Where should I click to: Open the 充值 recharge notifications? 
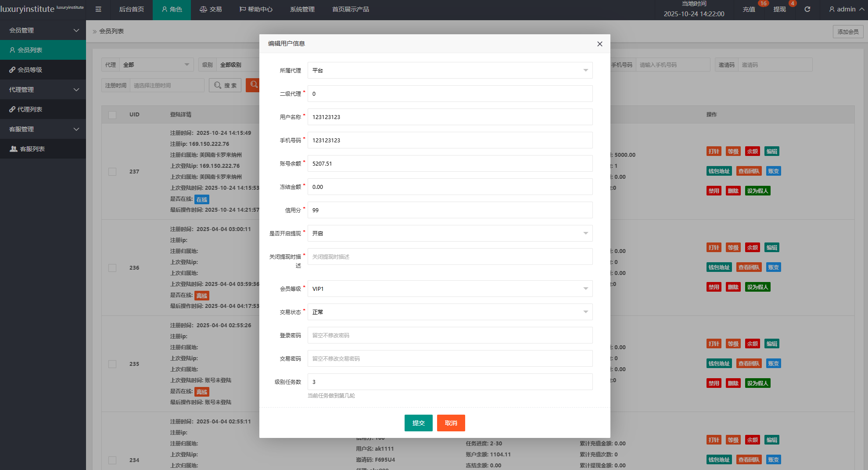pos(749,9)
